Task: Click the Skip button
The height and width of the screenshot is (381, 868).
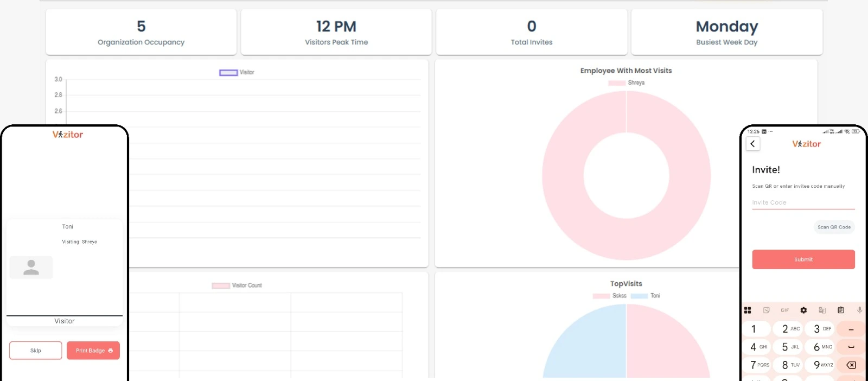Action: coord(36,351)
